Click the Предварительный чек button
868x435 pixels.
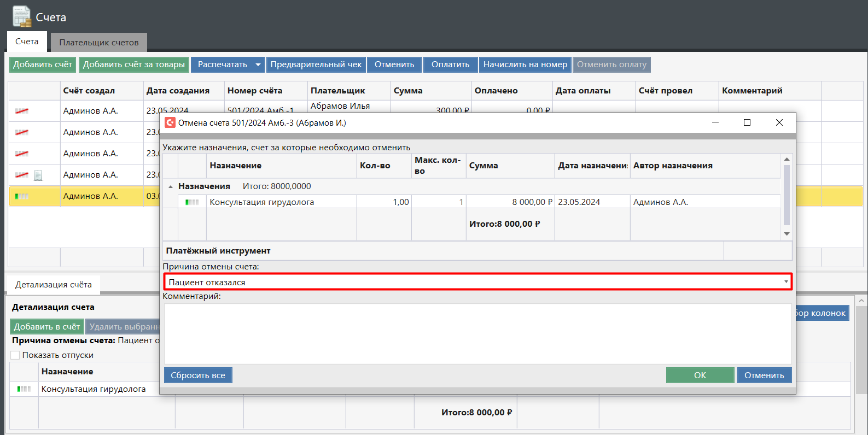[x=316, y=64]
